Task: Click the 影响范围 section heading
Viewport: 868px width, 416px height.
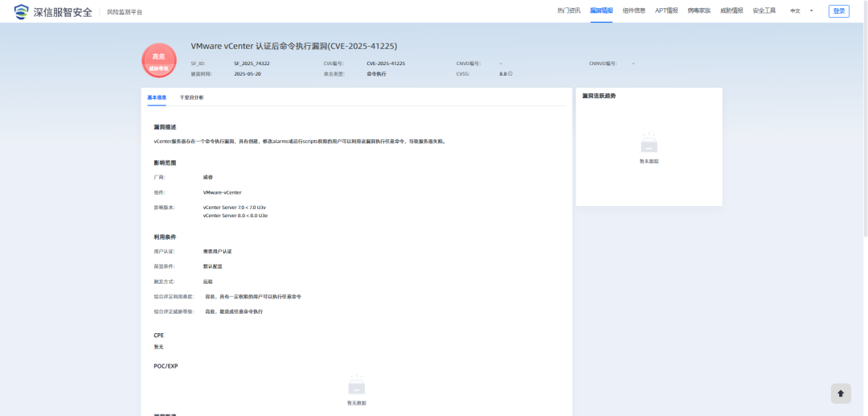Action: pyautogui.click(x=165, y=163)
